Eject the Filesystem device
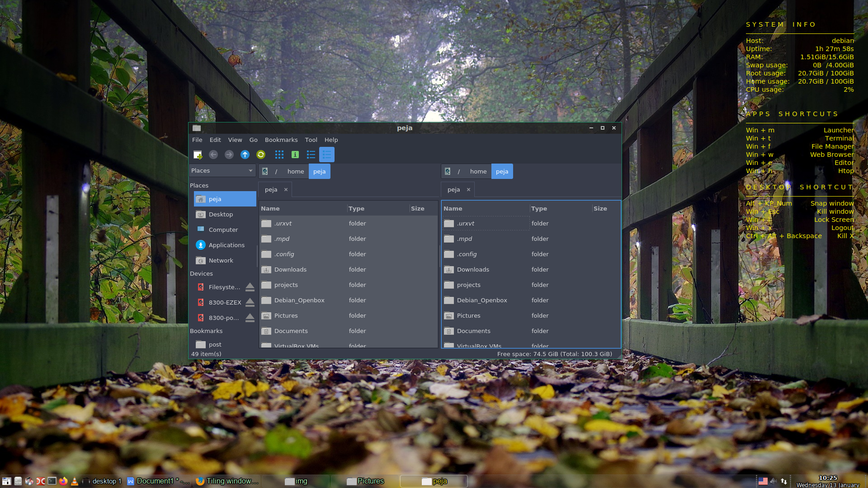Screen dimensions: 868x488 (x=250, y=287)
